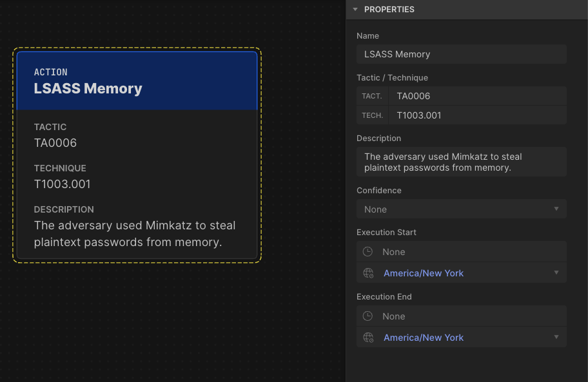Click the node description about Mimkatz
Image resolution: width=588 pixels, height=382 pixels.
(x=135, y=234)
